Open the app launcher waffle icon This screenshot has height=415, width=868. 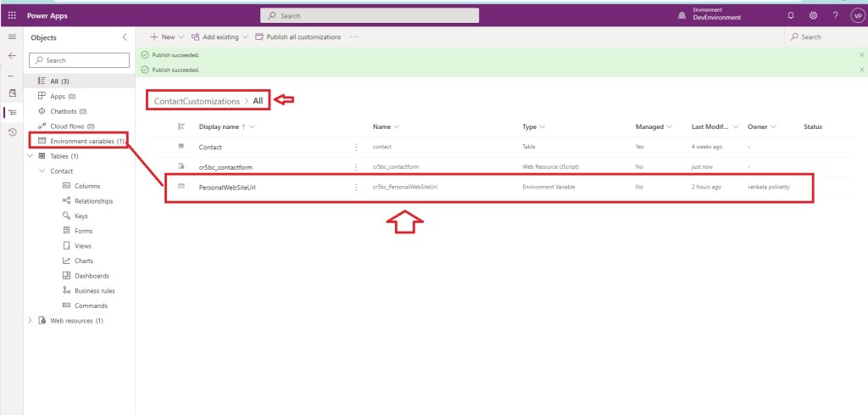[x=11, y=15]
